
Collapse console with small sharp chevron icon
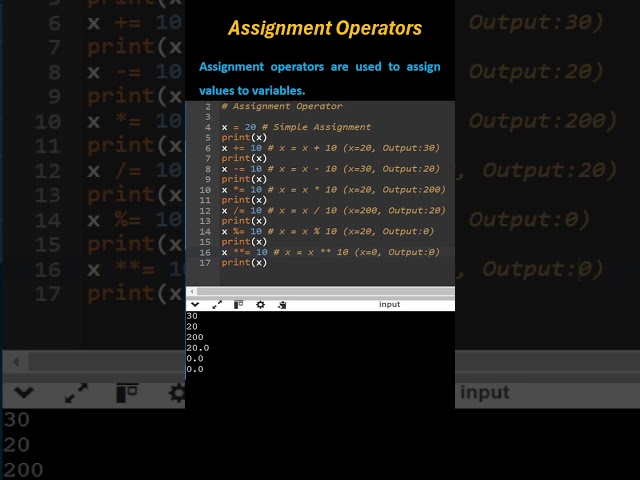point(195,304)
